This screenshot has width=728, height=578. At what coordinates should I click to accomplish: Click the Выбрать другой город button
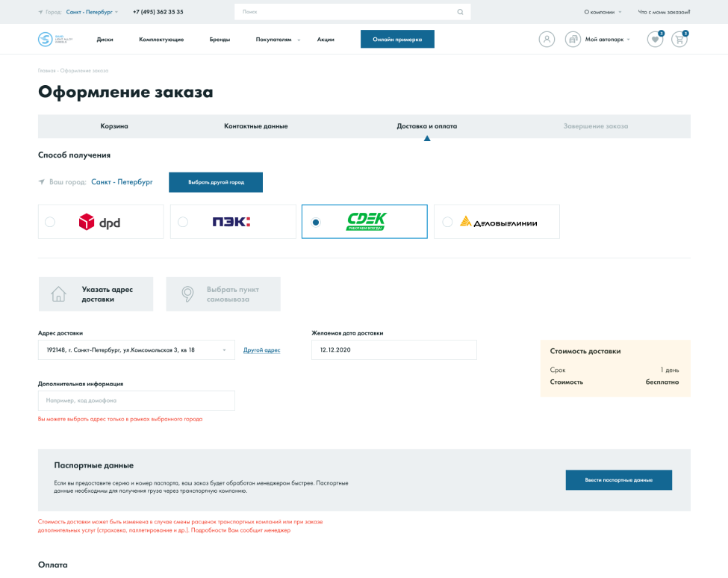[x=215, y=182]
